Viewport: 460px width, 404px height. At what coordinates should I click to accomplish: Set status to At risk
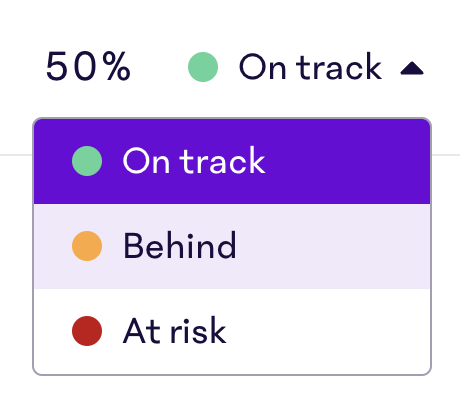pyautogui.click(x=232, y=331)
